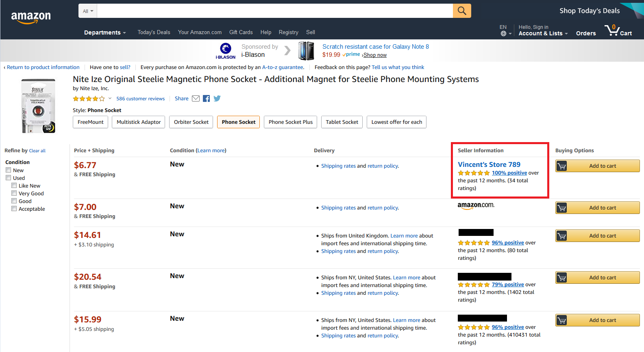The image size is (644, 352).
Task: Open the A-to-z guarantee link
Action: [282, 67]
